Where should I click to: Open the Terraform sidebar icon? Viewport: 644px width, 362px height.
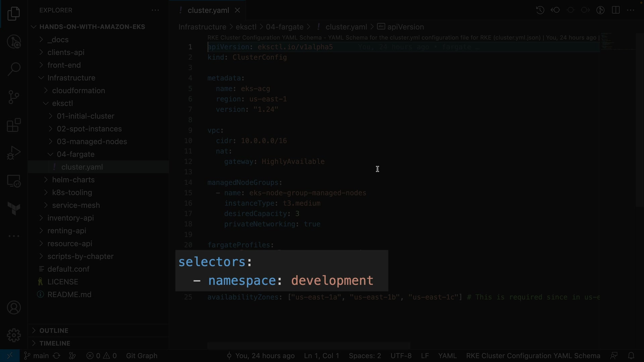14,208
